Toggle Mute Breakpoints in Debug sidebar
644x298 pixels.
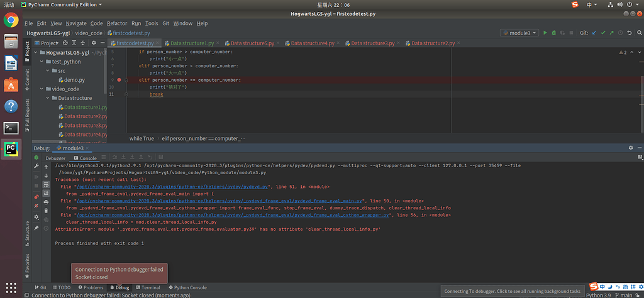pos(36,206)
